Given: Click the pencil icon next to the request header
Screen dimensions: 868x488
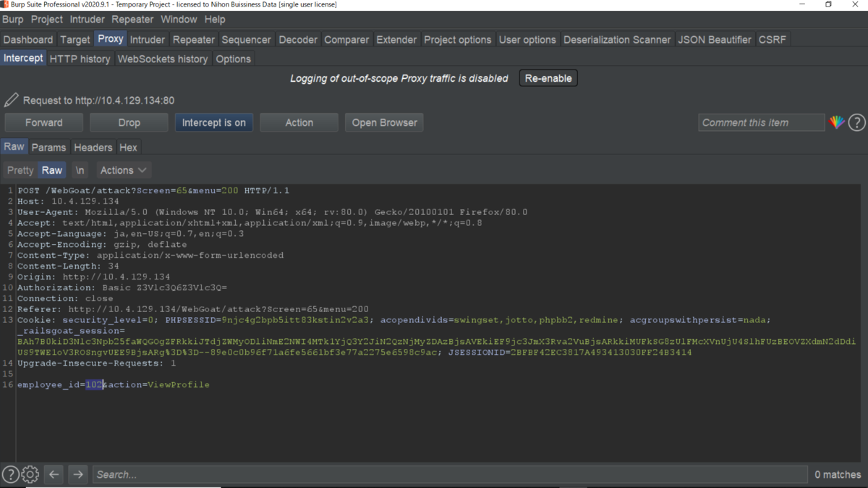Looking at the screenshot, I should click(10, 100).
